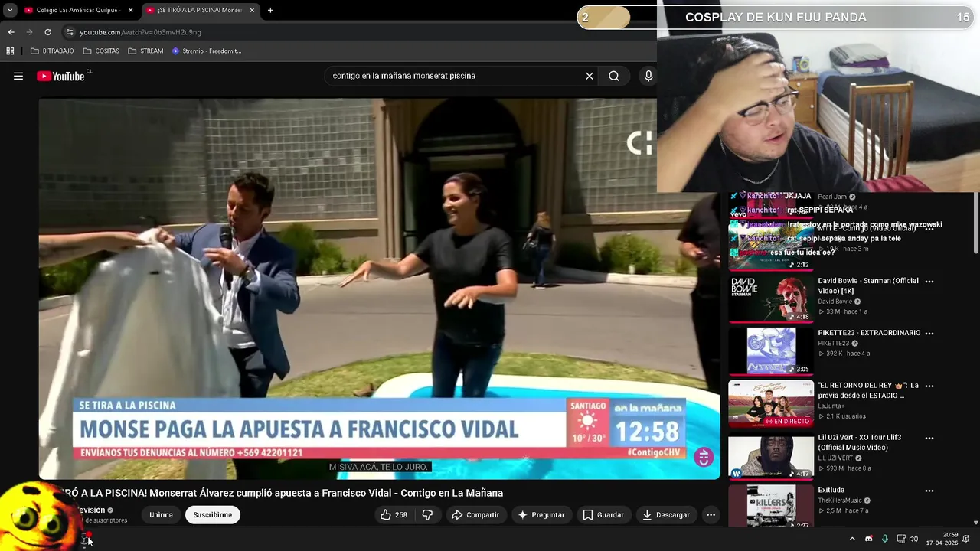The width and height of the screenshot is (980, 551).
Task: Close the Colegio Las Américas Quilpué tab
Action: 130,10
